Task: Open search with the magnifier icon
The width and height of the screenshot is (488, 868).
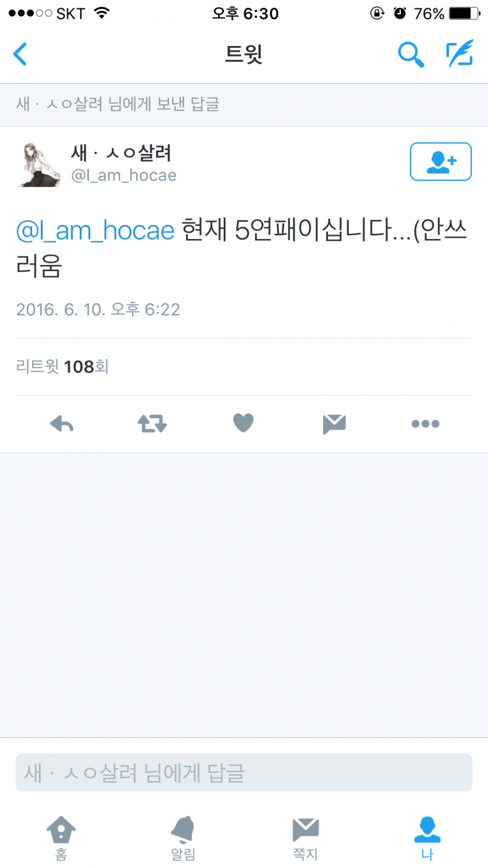Action: click(x=411, y=55)
